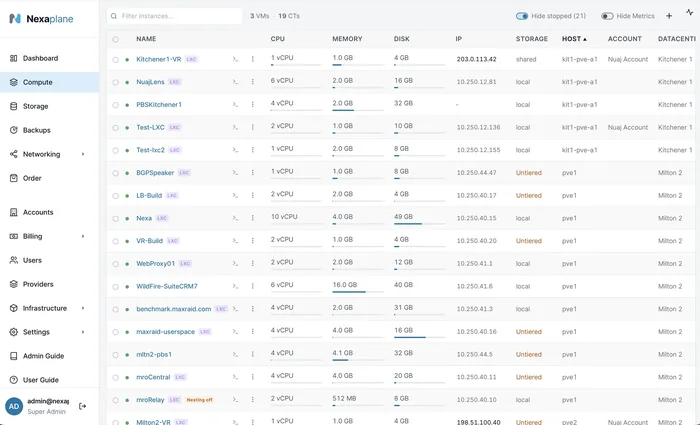Viewport: 700px width, 425px height.
Task: Go to Compute section
Action: point(49,82)
